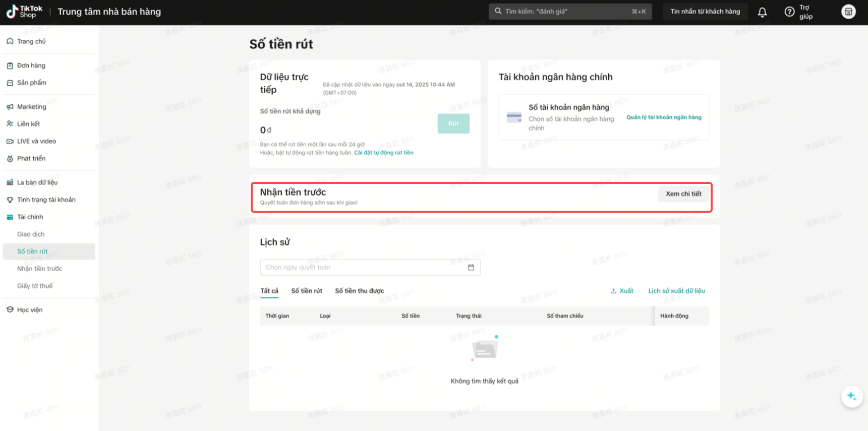Switch to the Số tiền thu được tab

point(360,291)
